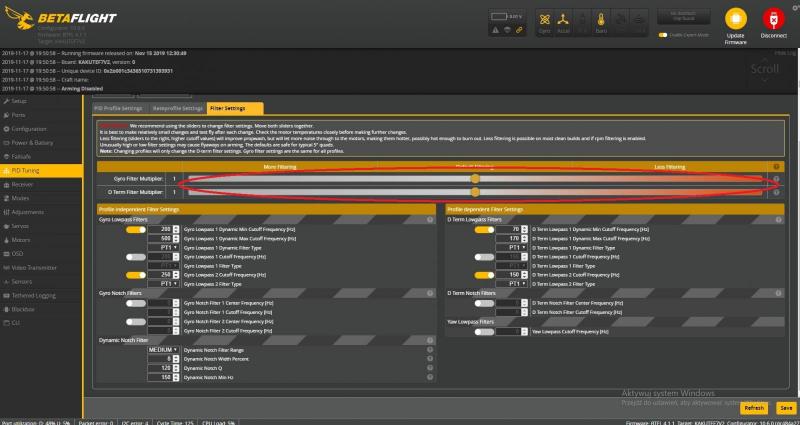Screen dimensions: 800x425
Task: Open Blackbox from the sidebar
Action: point(24,310)
